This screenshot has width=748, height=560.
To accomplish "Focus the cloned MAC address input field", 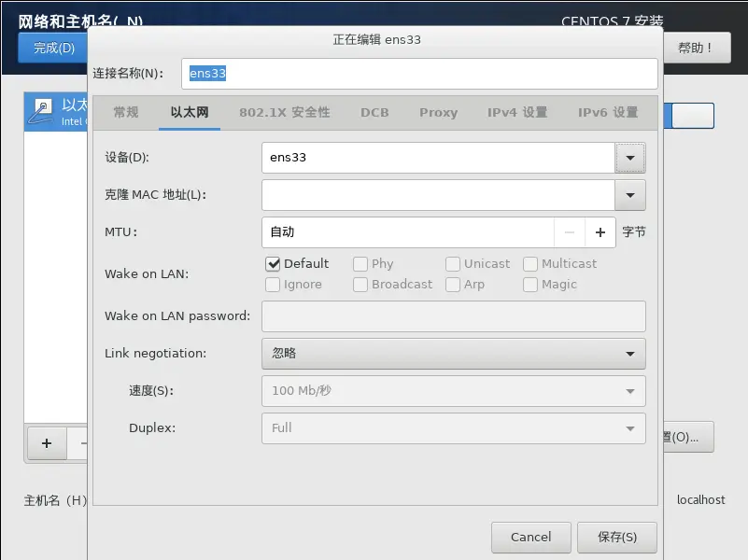I will 438,195.
